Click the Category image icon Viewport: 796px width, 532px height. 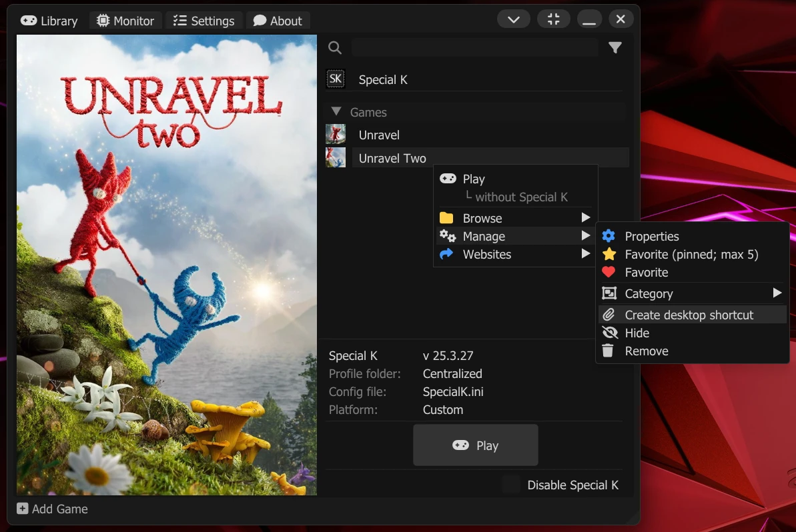[x=609, y=293]
